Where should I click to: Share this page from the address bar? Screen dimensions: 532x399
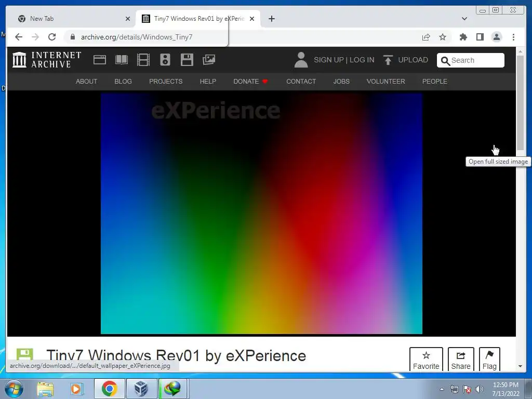pos(426,37)
